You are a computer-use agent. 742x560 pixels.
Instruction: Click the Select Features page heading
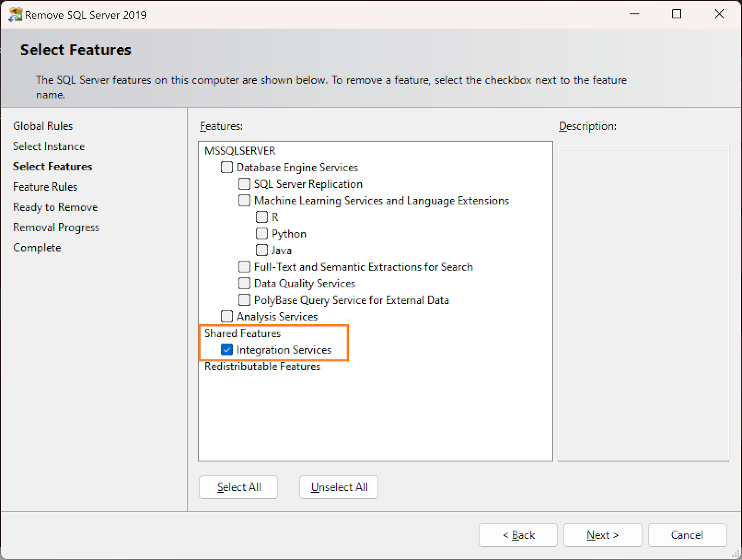(76, 50)
